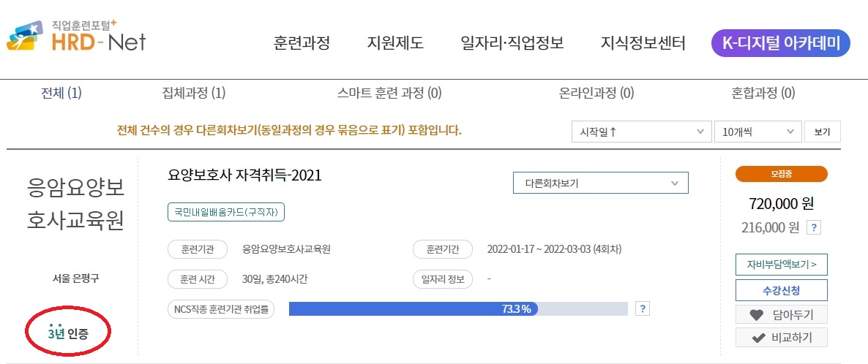Open the 훈련과정 menu
Screen dimensions: 868x364
pos(302,43)
